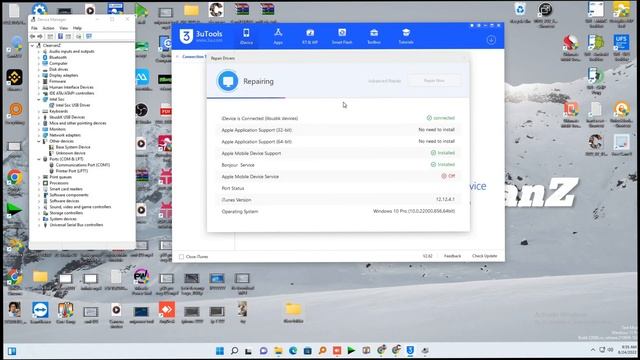Click the Feedback link in 3uTools footer

click(x=452, y=256)
